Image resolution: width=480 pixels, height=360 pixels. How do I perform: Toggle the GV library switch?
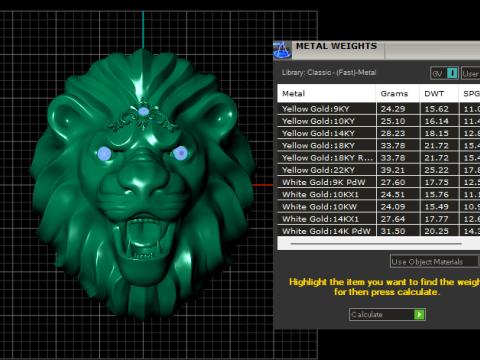(444, 73)
